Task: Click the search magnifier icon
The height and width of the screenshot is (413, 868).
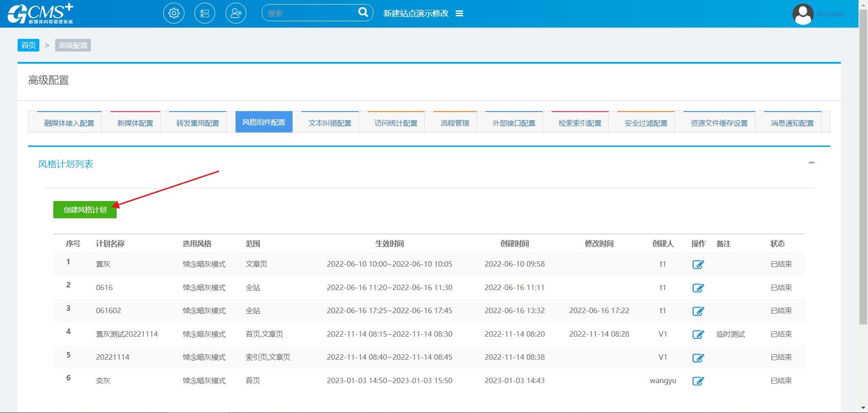Action: 363,12
